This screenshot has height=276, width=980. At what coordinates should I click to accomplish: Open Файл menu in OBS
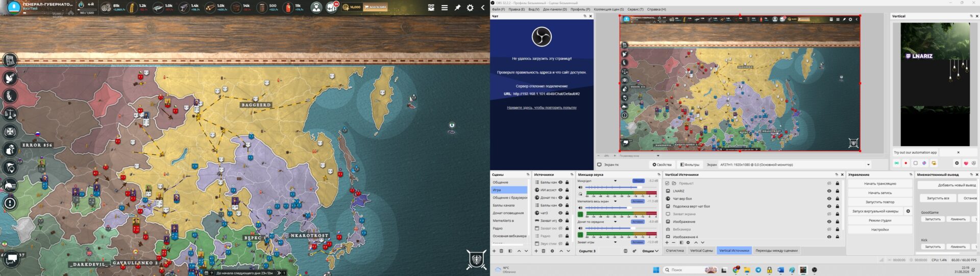coord(498,9)
